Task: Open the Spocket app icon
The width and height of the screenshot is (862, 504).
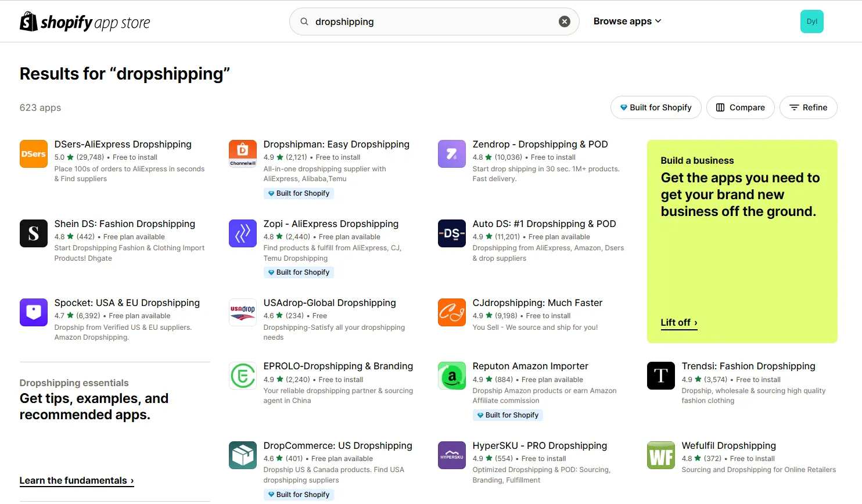Action: 34,312
